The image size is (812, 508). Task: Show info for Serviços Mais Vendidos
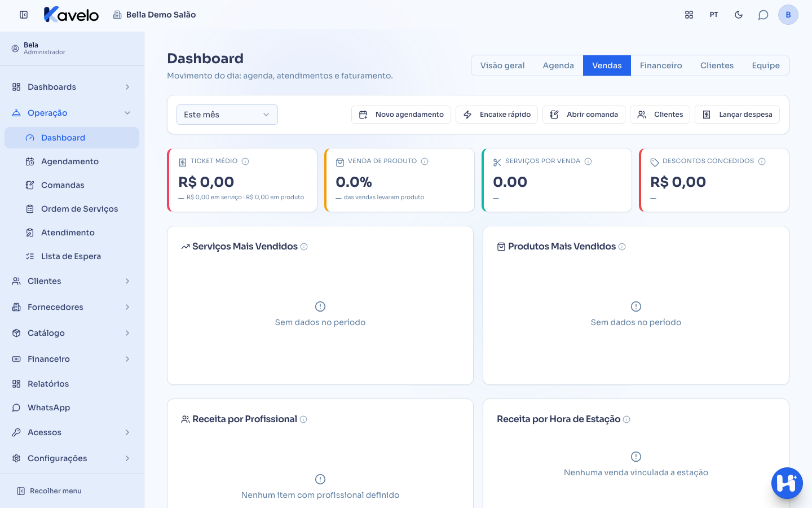[304, 247]
